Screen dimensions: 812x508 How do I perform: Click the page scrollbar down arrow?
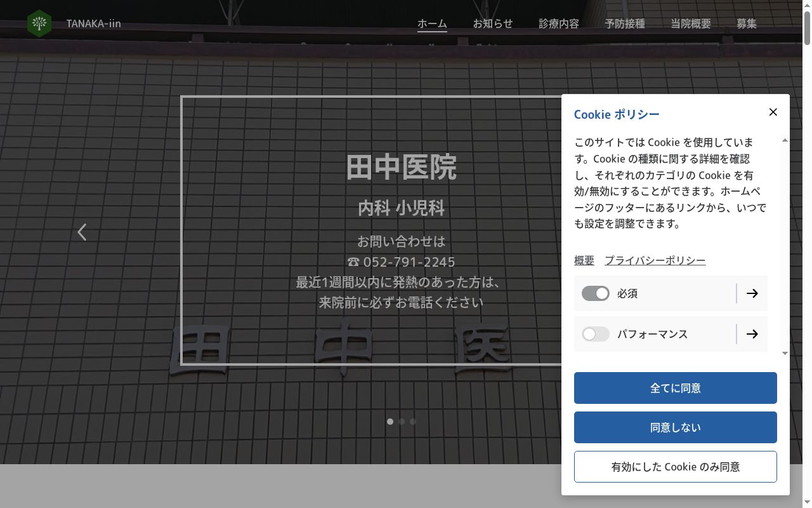(807, 503)
